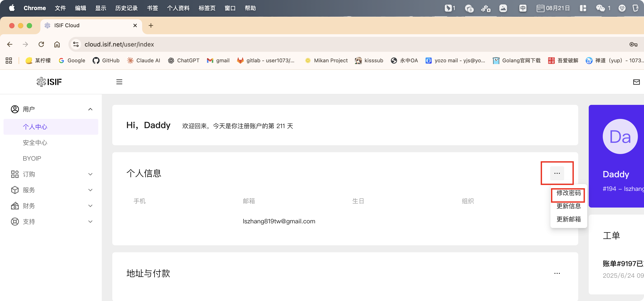
Task: Open the Mikan Project bookmark
Action: pos(326,61)
